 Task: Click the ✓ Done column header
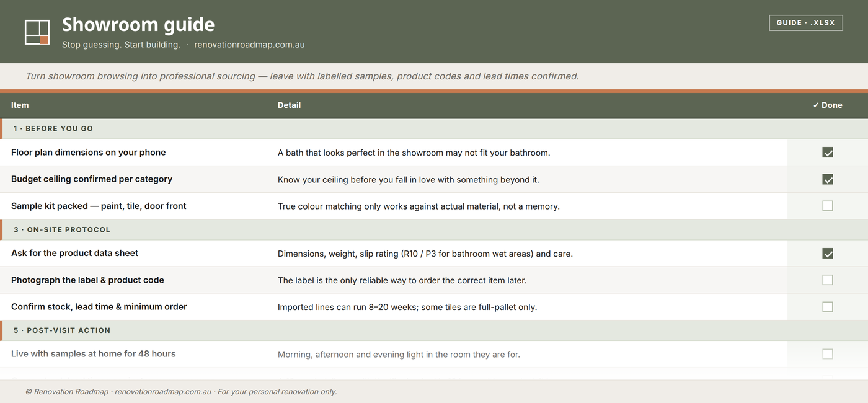(x=828, y=105)
